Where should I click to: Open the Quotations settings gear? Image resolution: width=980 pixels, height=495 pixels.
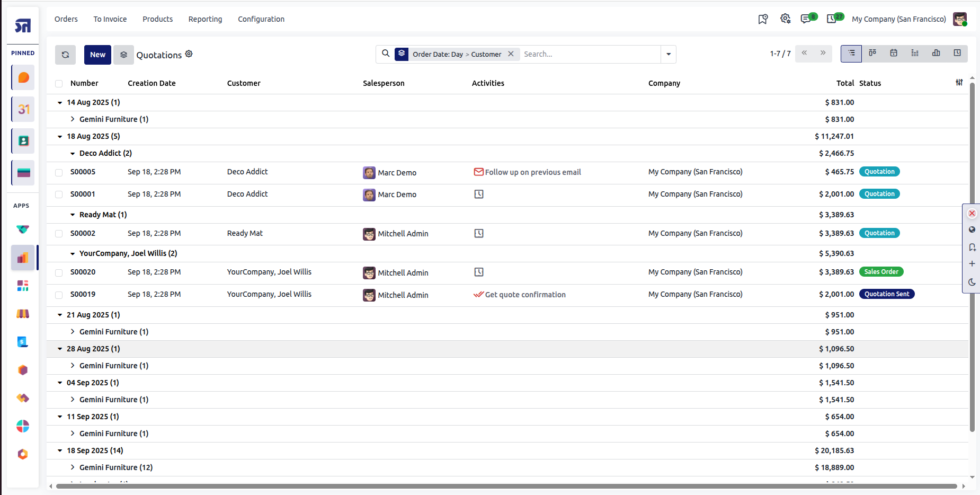(189, 54)
